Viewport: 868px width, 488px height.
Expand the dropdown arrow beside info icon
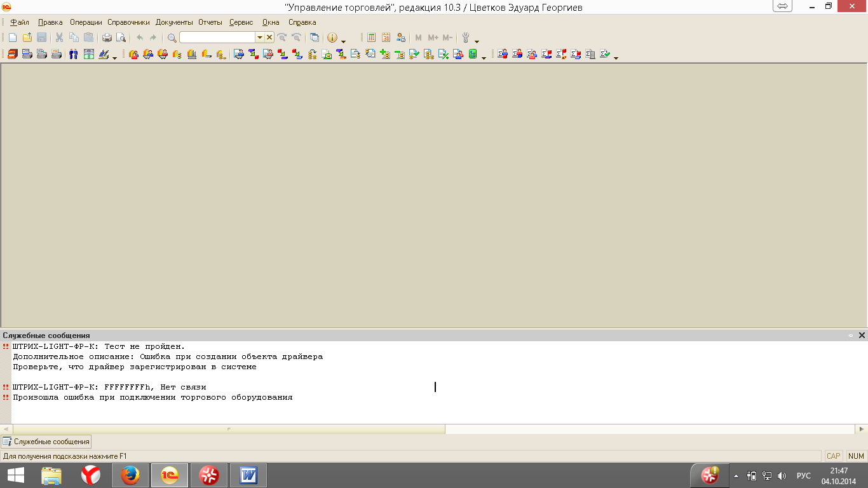click(x=343, y=41)
